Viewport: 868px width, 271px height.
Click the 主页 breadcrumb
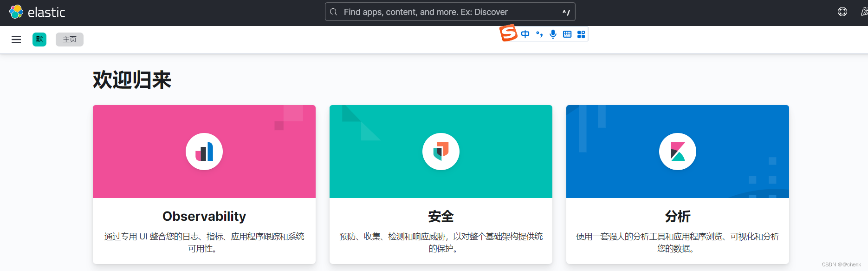point(70,40)
